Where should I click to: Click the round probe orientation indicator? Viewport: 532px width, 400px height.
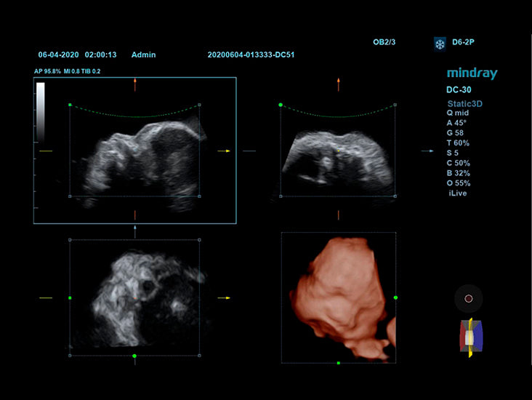coord(469,298)
